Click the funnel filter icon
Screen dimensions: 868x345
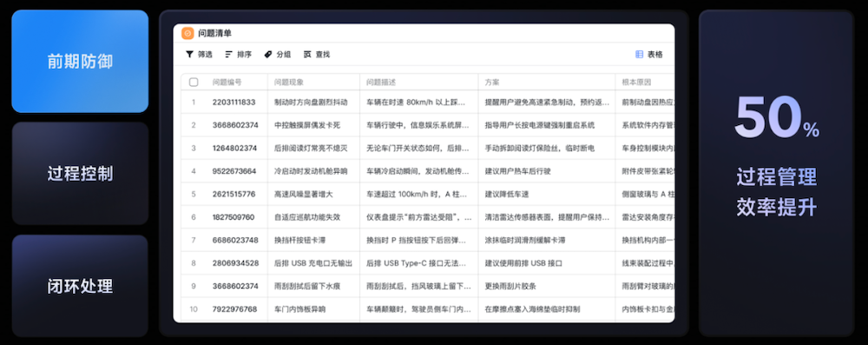189,55
